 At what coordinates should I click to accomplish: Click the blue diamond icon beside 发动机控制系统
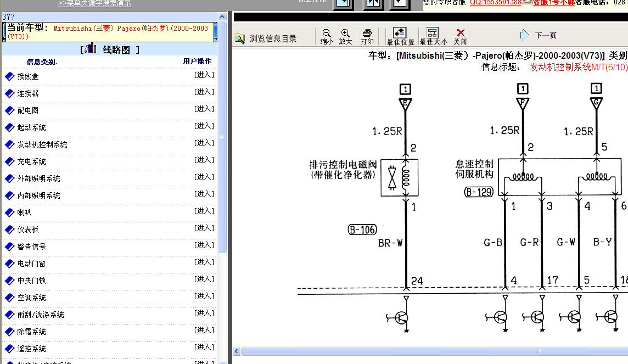10,144
